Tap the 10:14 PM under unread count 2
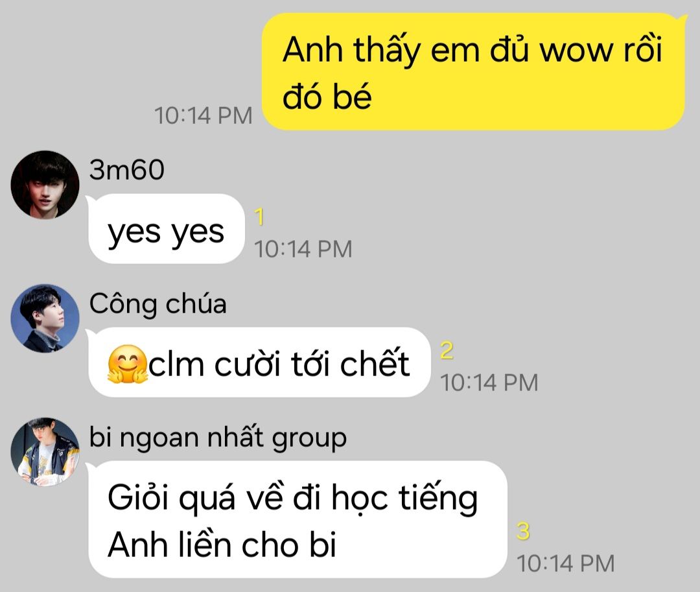Image resolution: width=700 pixels, height=592 pixels. point(490,383)
